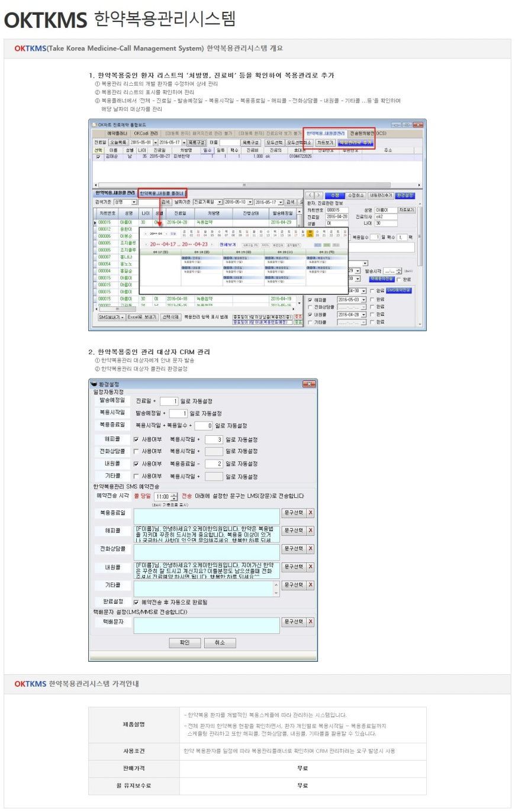Toggle 내원콜 checkbox in patient detail panel
Screen dimensions: 515x812
point(310,315)
